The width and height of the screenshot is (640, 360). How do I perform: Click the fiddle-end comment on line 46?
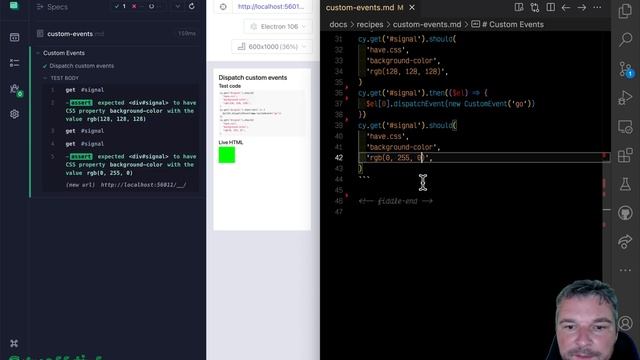pyautogui.click(x=395, y=201)
